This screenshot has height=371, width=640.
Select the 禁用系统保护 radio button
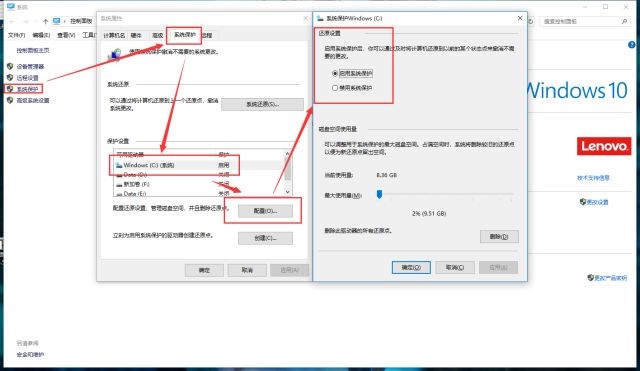(335, 88)
